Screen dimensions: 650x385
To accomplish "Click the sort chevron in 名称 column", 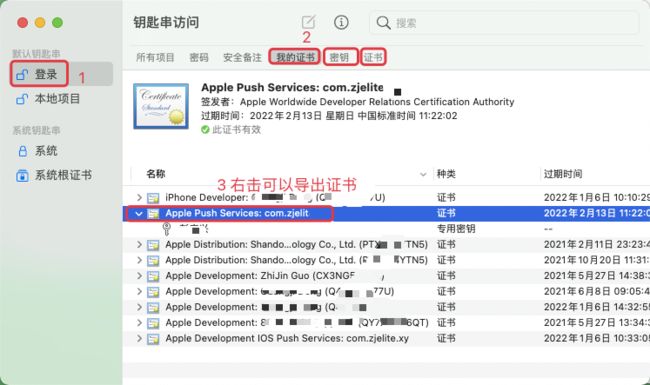I will 423,174.
